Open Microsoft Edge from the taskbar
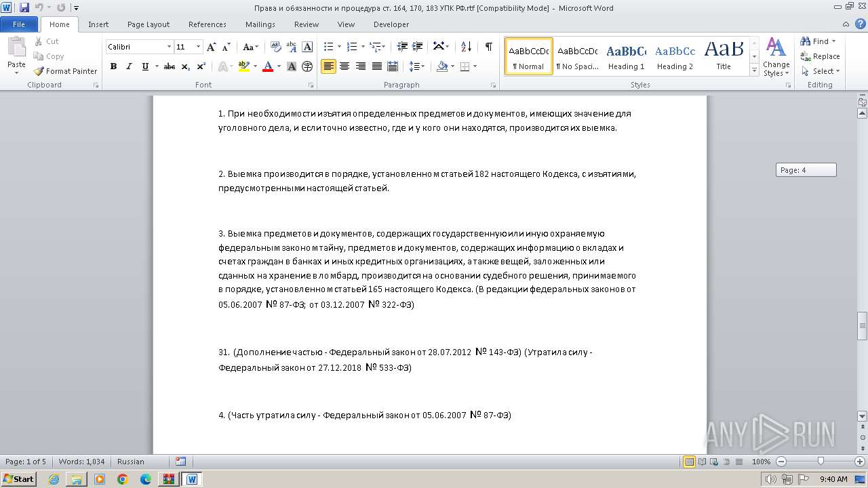 tap(146, 479)
